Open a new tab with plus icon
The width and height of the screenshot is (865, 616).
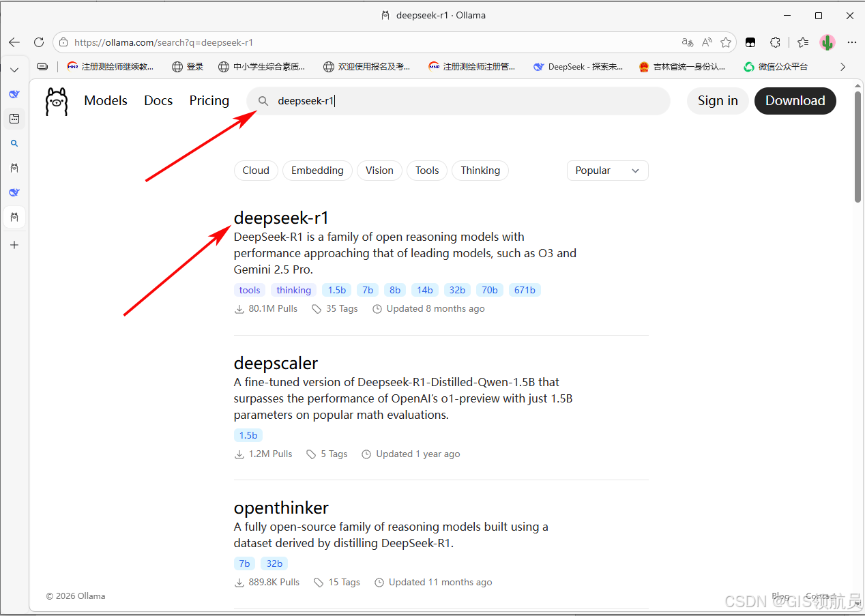(x=14, y=245)
